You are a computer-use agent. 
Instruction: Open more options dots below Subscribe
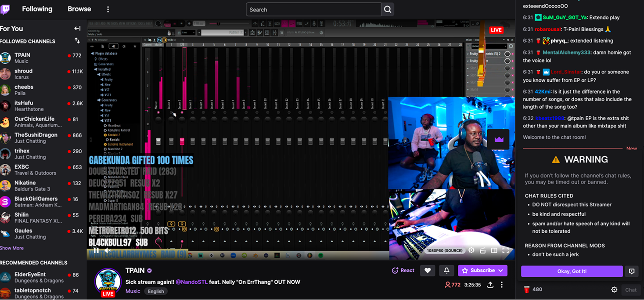point(502,285)
